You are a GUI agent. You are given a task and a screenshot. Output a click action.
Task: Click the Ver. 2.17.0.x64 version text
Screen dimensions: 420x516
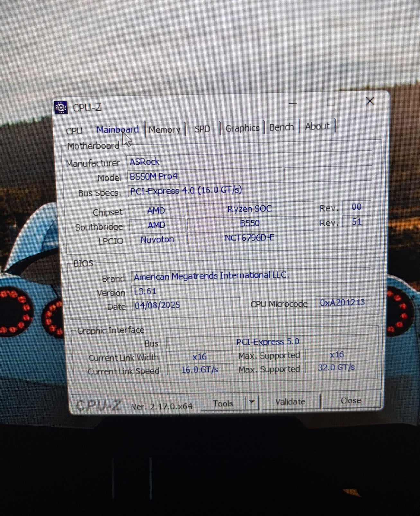pos(162,406)
